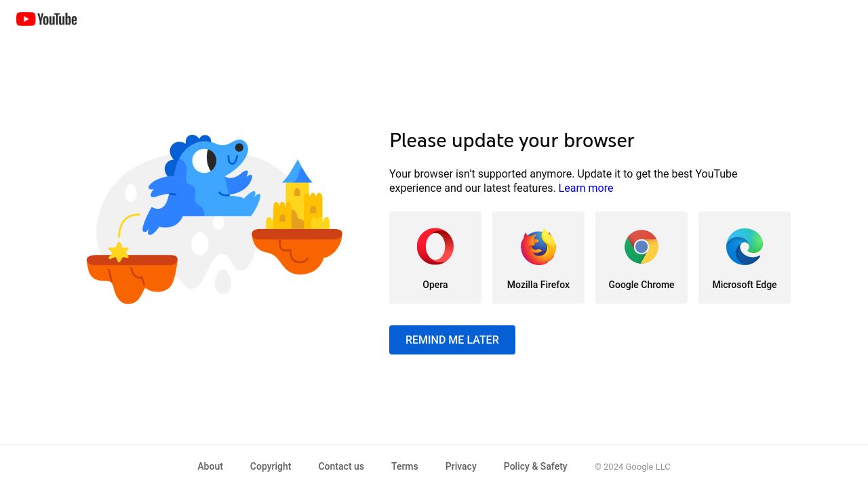Screen dimensions: 868x488
Task: Click the Please update your browser heading
Action: 512,140
